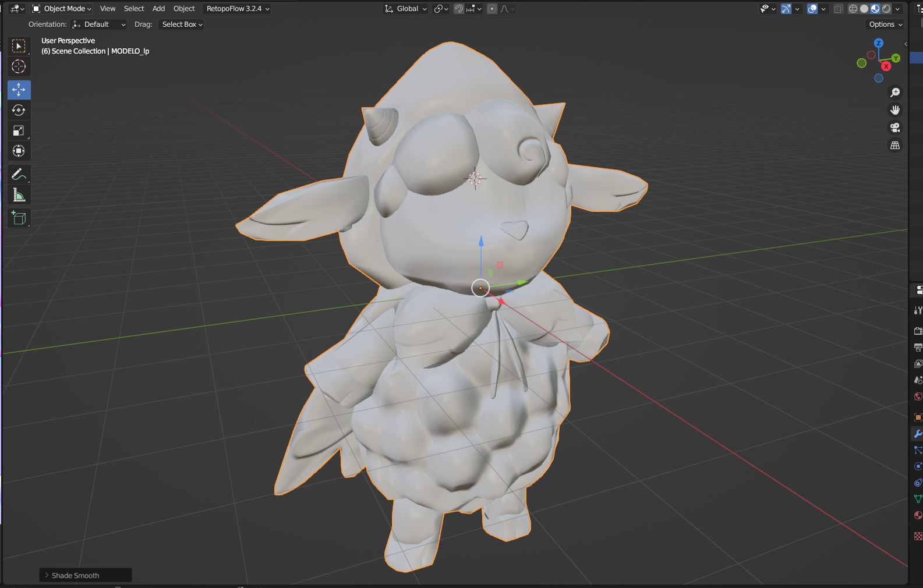The width and height of the screenshot is (923, 588).
Task: Open the Object Data properties tab
Action: tap(917, 499)
